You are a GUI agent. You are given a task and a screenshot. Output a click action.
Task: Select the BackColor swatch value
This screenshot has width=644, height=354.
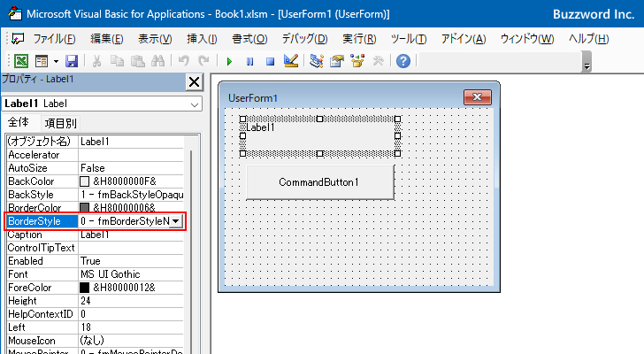click(x=84, y=181)
